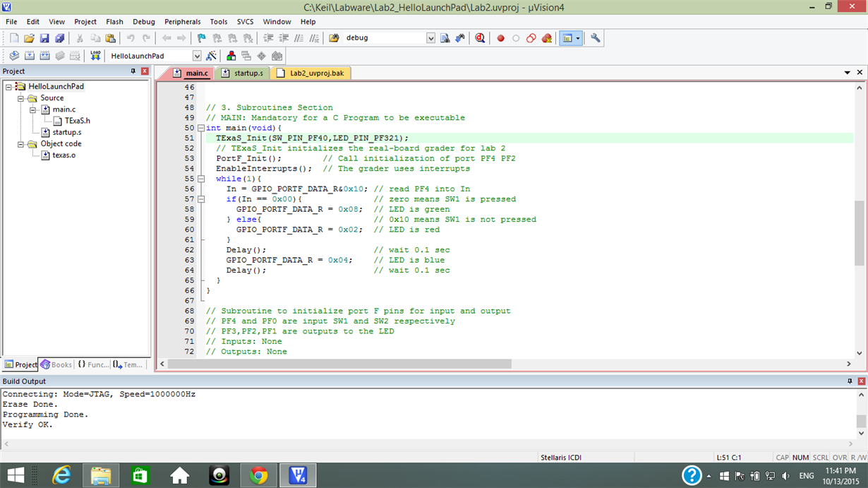Open file with folder toolbar icon
This screenshot has width=868, height=488.
click(29, 38)
